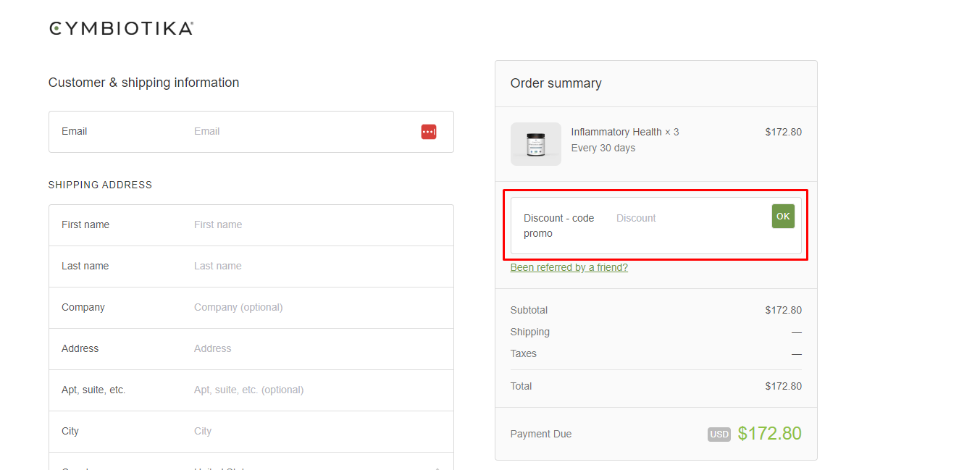
Task: Apply discount with the green OK button
Action: [783, 217]
